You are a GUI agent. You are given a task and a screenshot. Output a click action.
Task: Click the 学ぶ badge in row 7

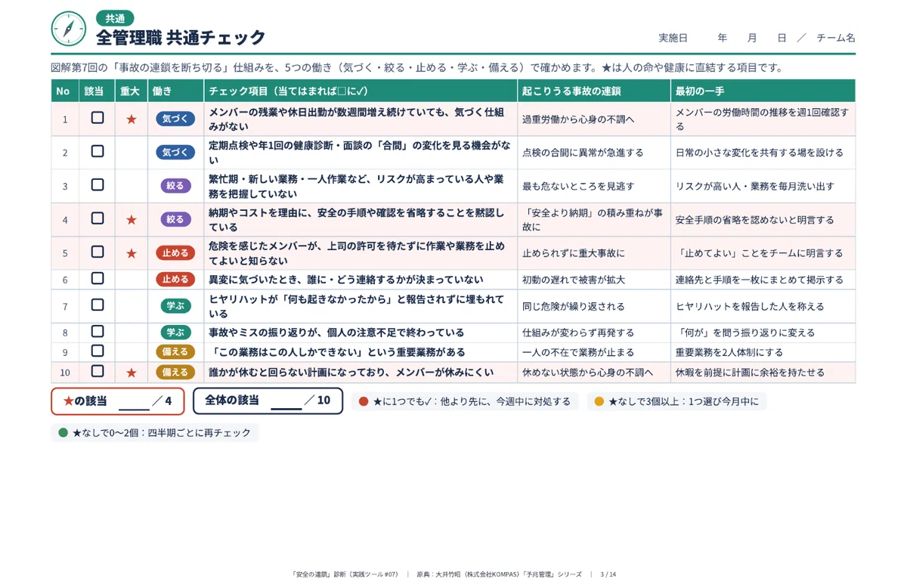(175, 305)
